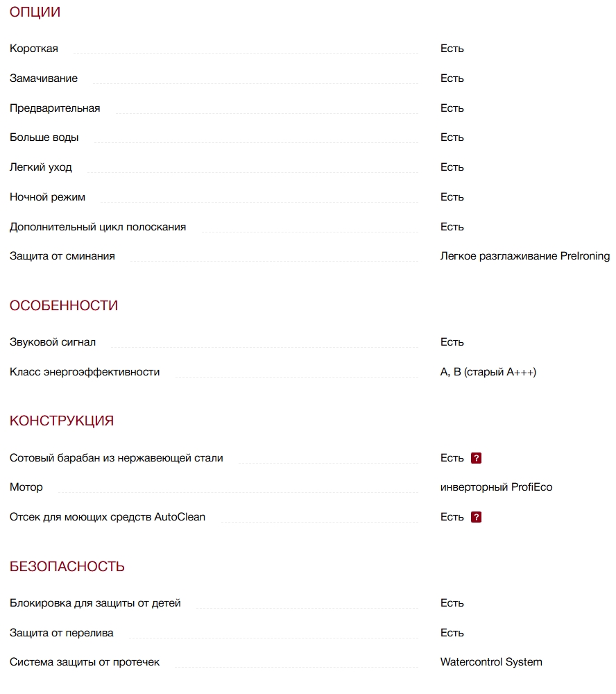Select the Watercontrol System value
The image size is (616, 694).
tap(491, 662)
